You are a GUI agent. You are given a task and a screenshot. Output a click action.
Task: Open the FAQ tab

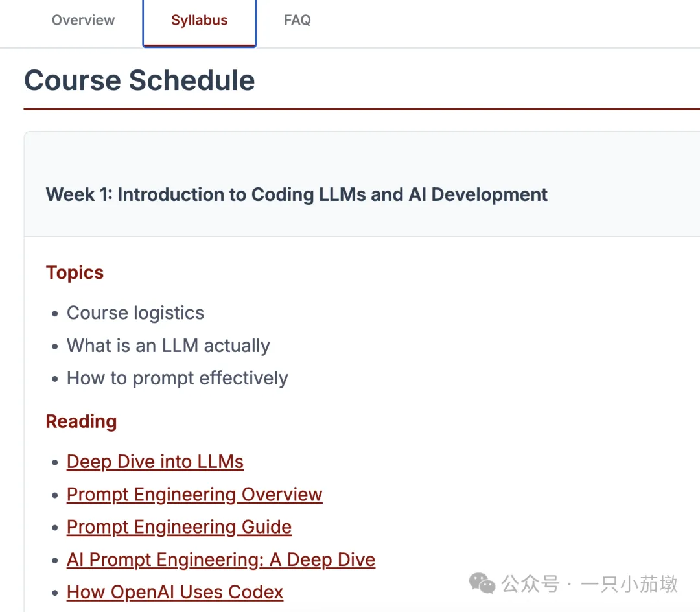[297, 20]
